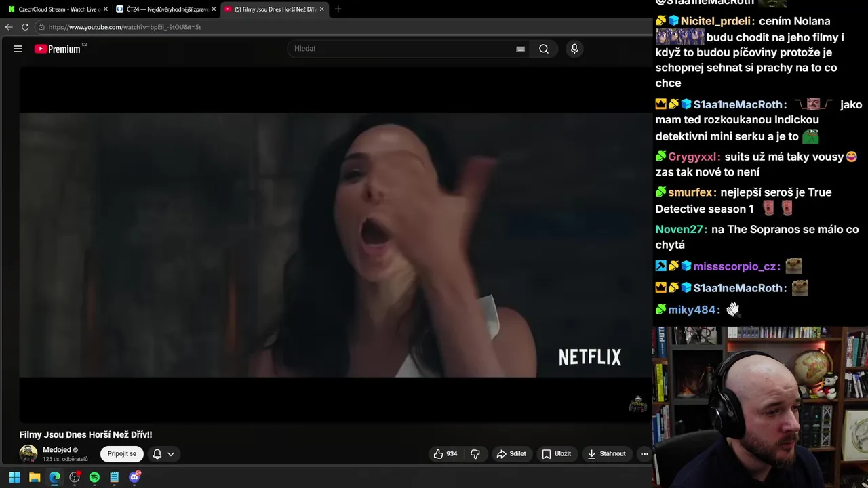Open the OBS taskbar icon
This screenshot has height=488, width=868.
point(75,477)
